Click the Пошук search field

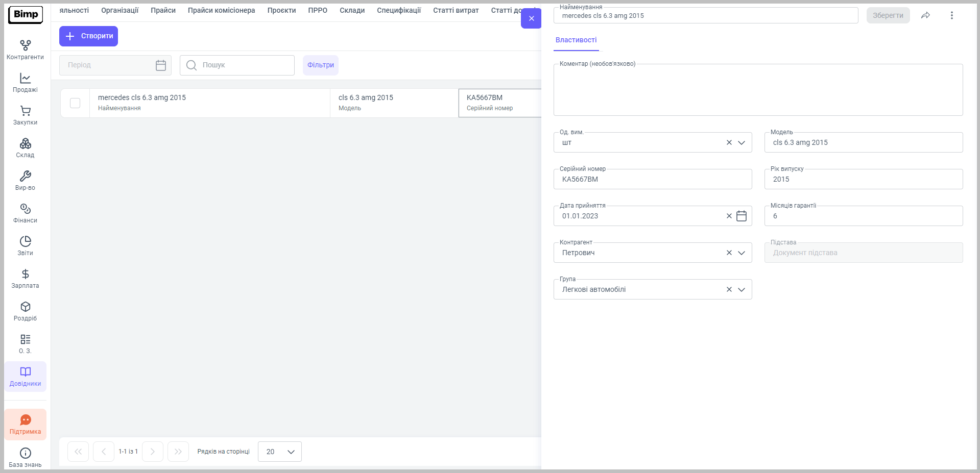[237, 65]
